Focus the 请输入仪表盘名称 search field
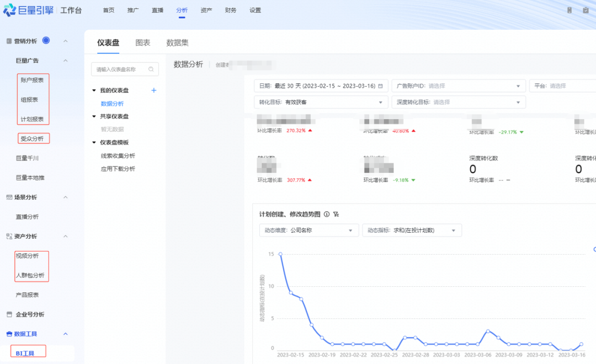 coord(125,69)
